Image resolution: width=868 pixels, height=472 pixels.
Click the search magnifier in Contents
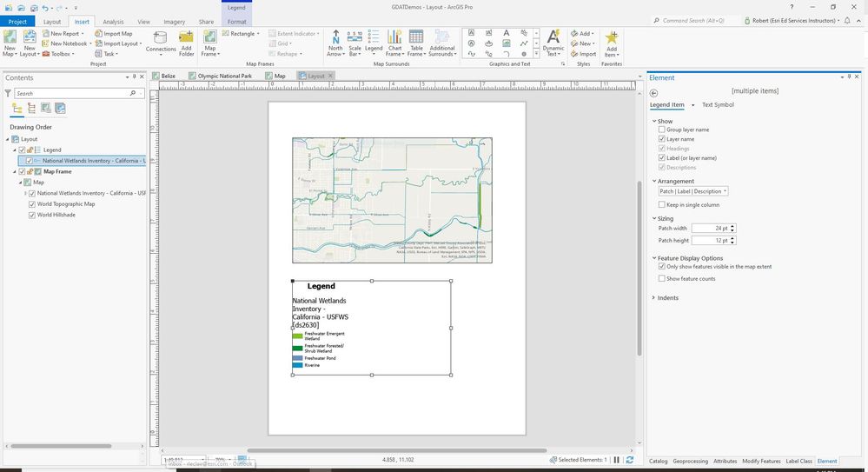pos(133,93)
